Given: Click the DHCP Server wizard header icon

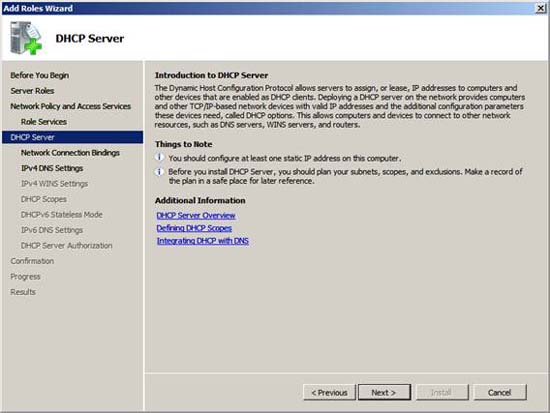Looking at the screenshot, I should (x=26, y=38).
